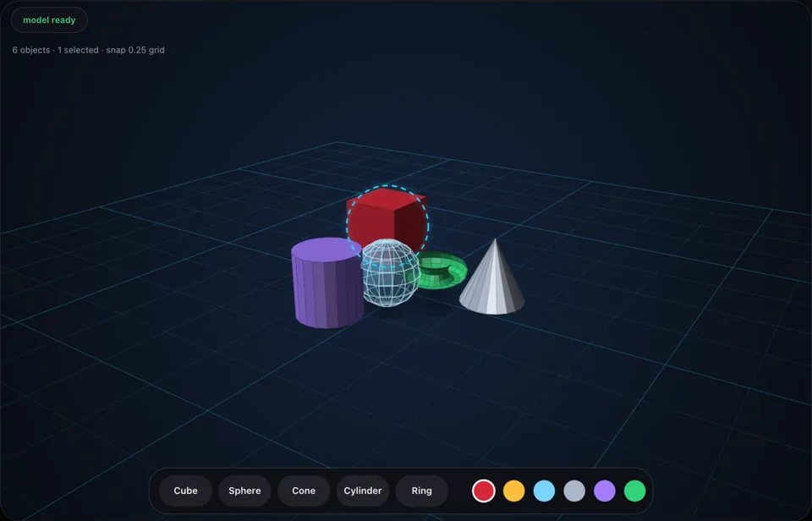The height and width of the screenshot is (521, 812).
Task: Click the wireframe sphere object
Action: click(x=390, y=273)
